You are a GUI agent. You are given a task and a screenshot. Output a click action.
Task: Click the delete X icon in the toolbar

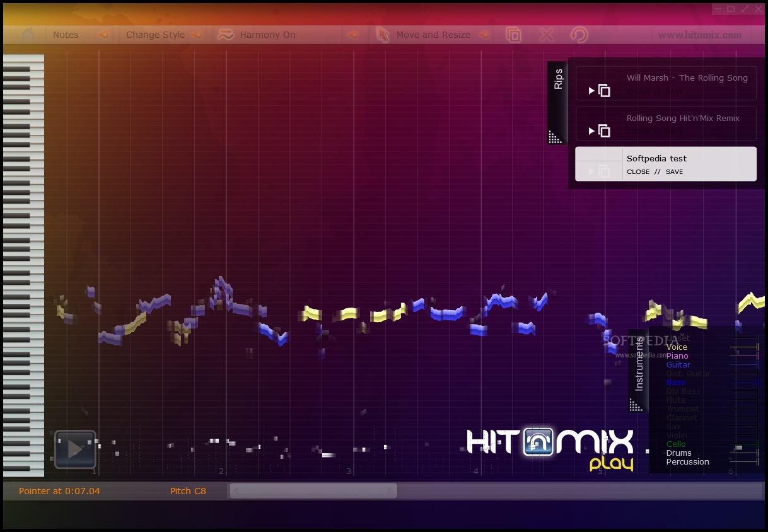(547, 35)
